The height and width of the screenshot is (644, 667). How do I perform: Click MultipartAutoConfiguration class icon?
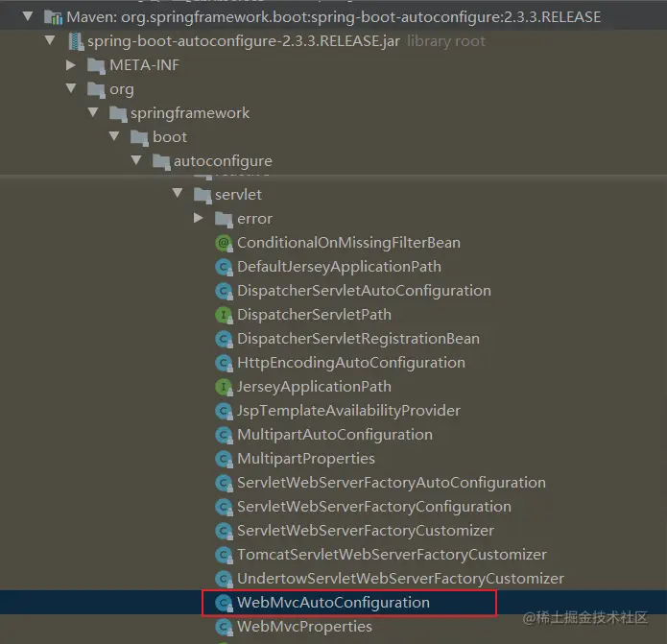pos(224,435)
